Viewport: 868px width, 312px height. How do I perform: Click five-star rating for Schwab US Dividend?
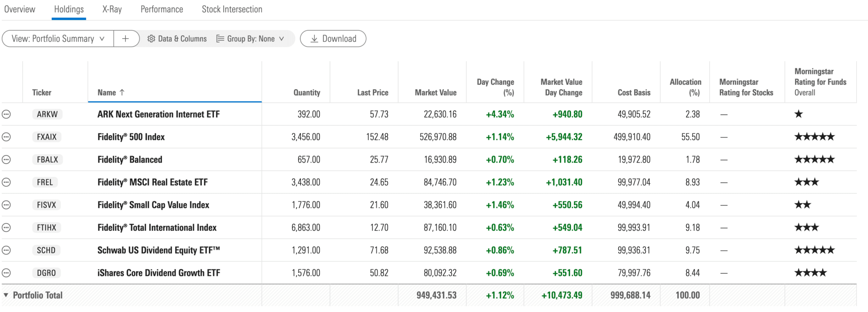pos(814,250)
